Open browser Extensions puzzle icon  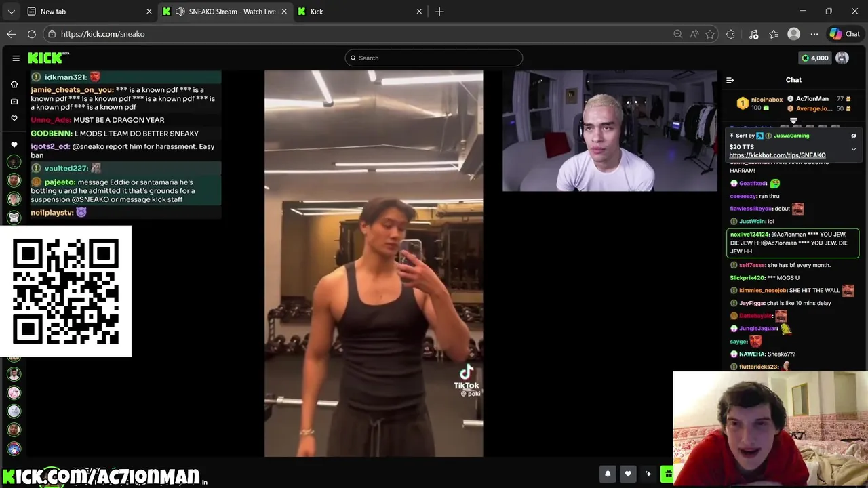(730, 34)
